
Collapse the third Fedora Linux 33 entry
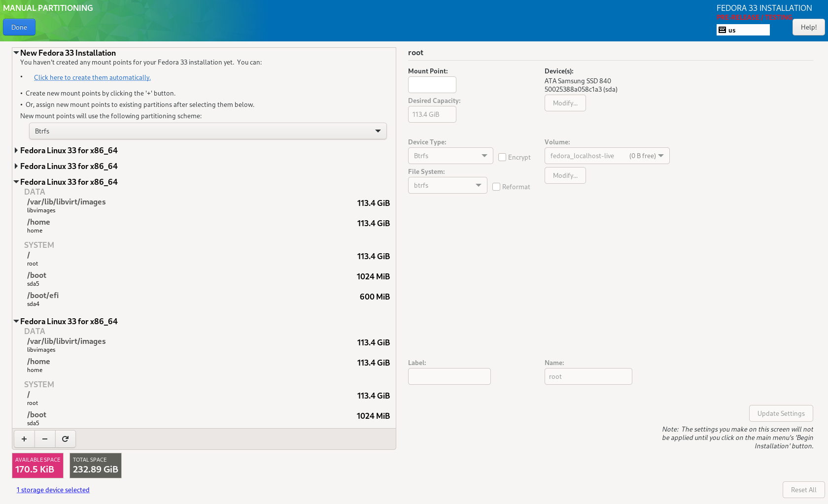pos(16,182)
